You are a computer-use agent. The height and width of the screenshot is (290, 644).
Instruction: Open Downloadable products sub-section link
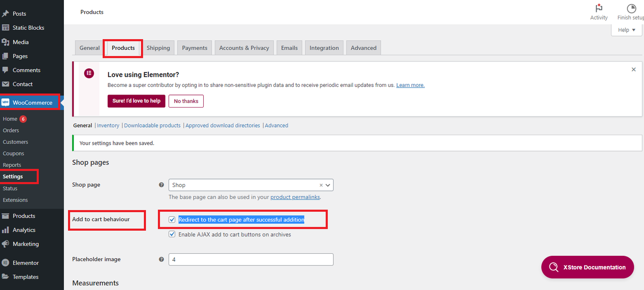pos(152,126)
